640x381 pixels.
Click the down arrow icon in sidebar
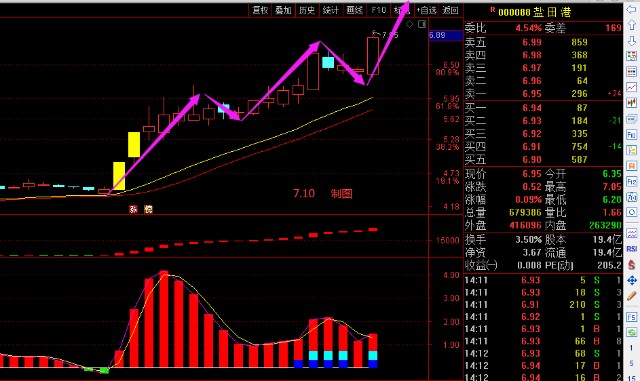[x=631, y=40]
